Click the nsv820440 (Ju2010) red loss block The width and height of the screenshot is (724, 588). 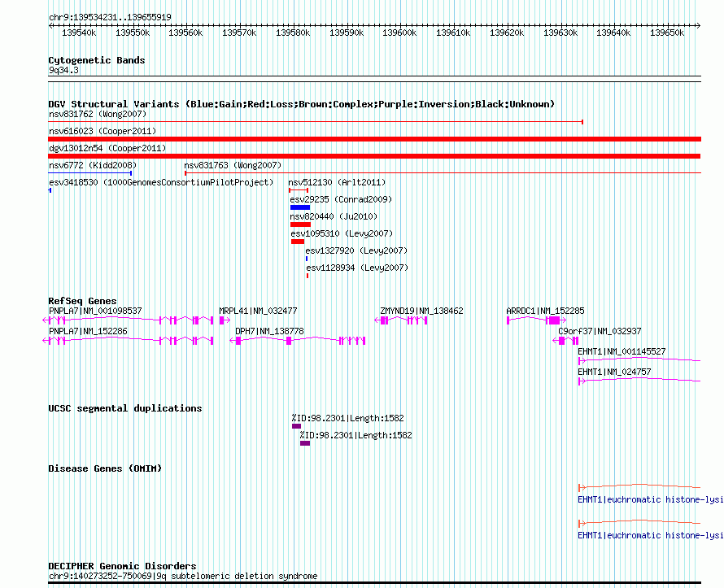[300, 224]
